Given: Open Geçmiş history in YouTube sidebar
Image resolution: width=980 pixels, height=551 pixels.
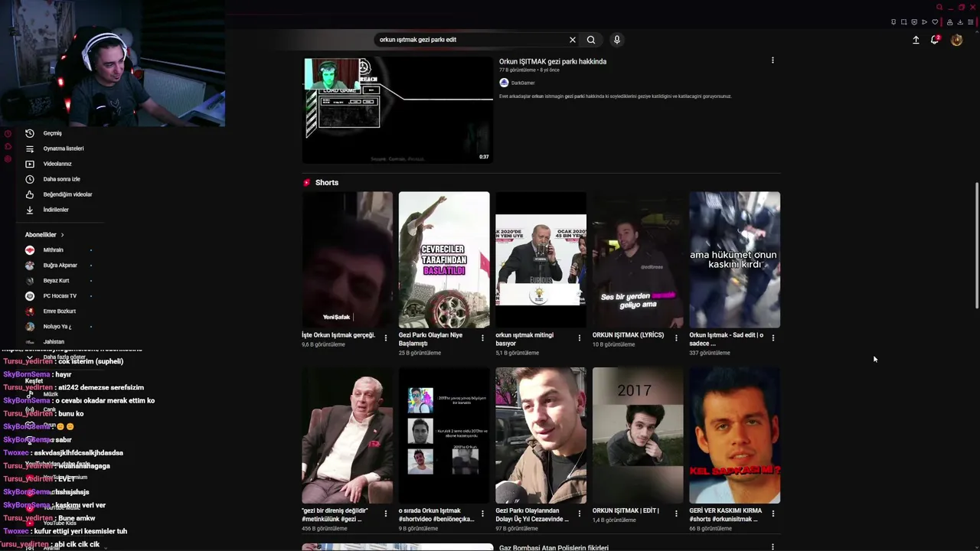Looking at the screenshot, I should coord(52,133).
